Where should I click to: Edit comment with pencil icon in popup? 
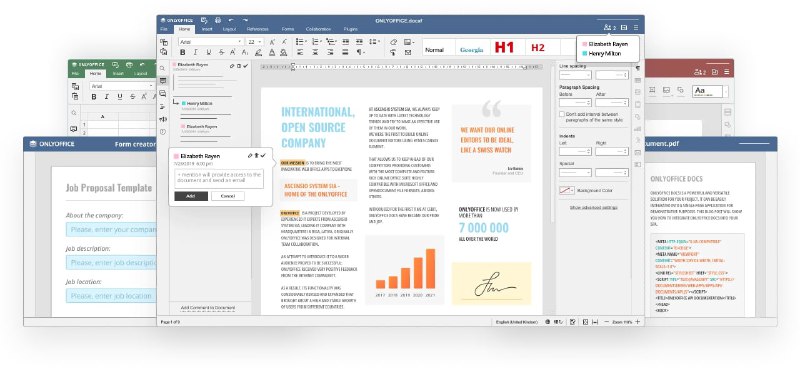[x=250, y=155]
